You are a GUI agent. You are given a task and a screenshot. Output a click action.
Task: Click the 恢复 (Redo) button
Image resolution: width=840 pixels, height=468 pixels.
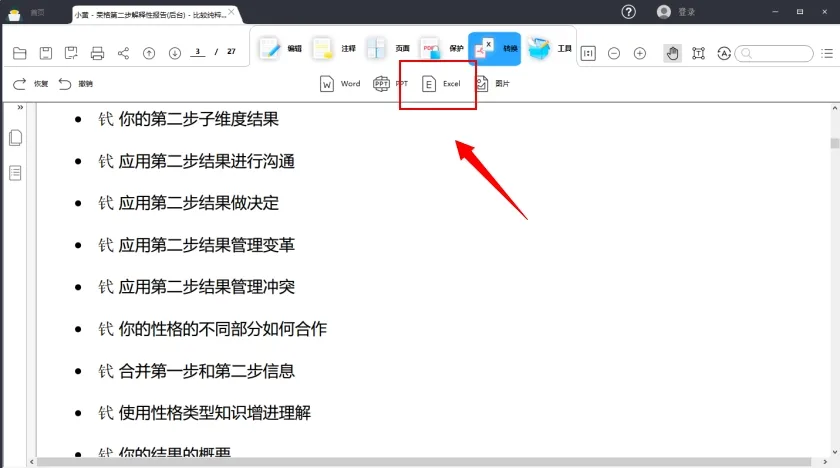tap(31, 84)
